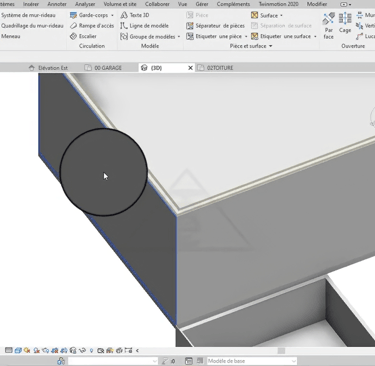Image resolution: width=375 pixels, height=366 pixels.
Task: Click the worksets icon in status bar
Action: tap(61, 361)
